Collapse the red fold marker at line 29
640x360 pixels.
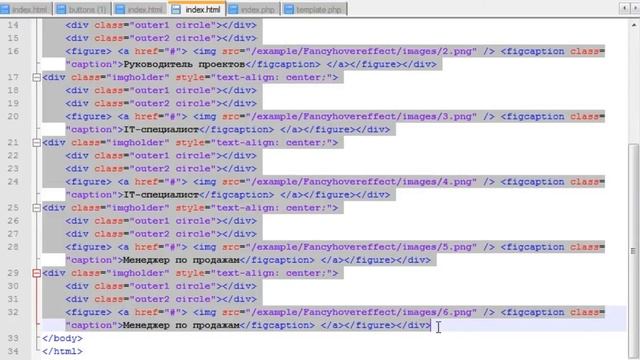click(x=36, y=273)
